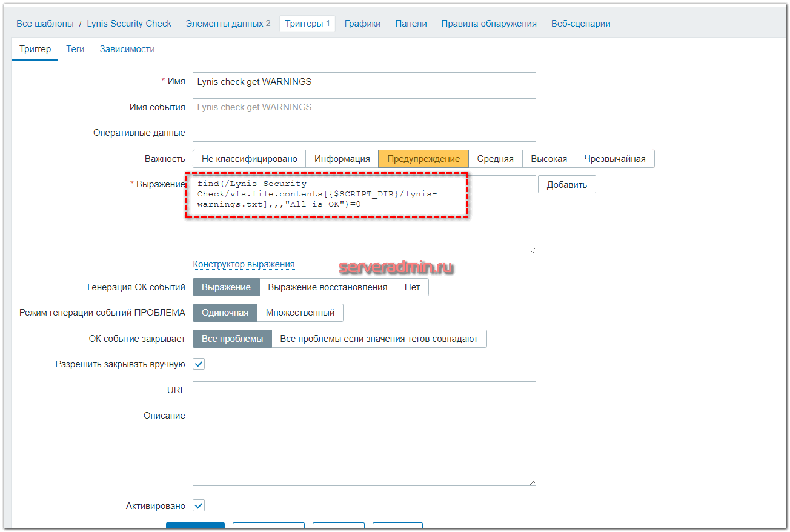
Task: Click inside the Описание text area
Action: (364, 446)
